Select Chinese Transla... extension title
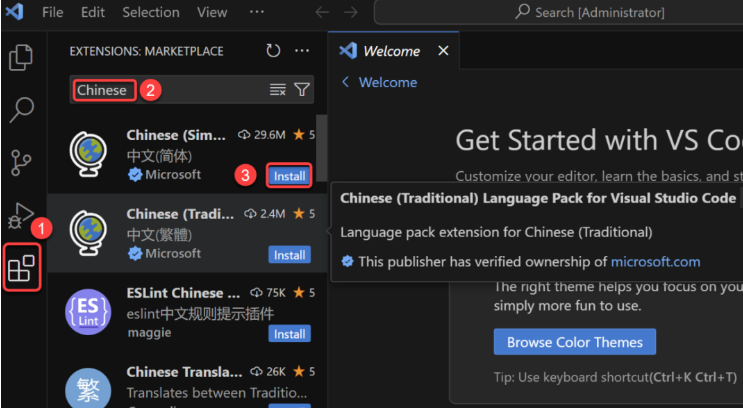This screenshot has width=743, height=408. pos(184,372)
